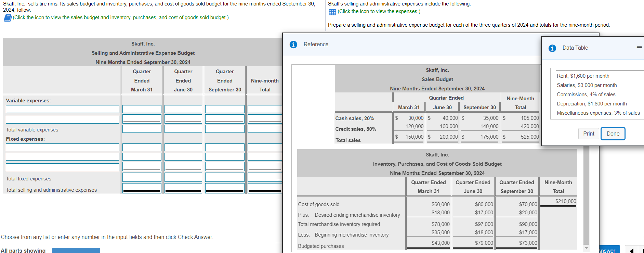Click June 30 credit sales 160,000
The image size is (644, 253).
pos(449,126)
